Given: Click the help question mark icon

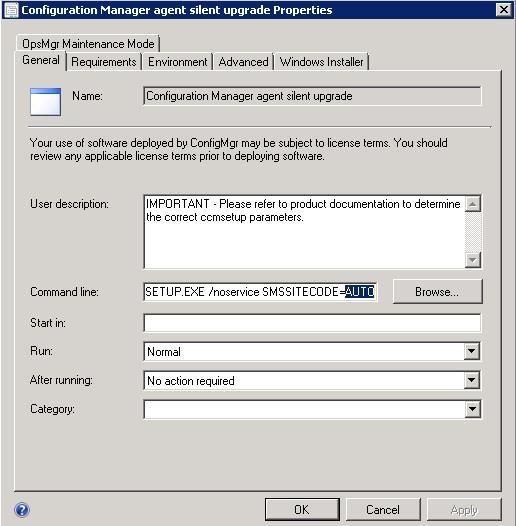Looking at the screenshot, I should pyautogui.click(x=22, y=510).
